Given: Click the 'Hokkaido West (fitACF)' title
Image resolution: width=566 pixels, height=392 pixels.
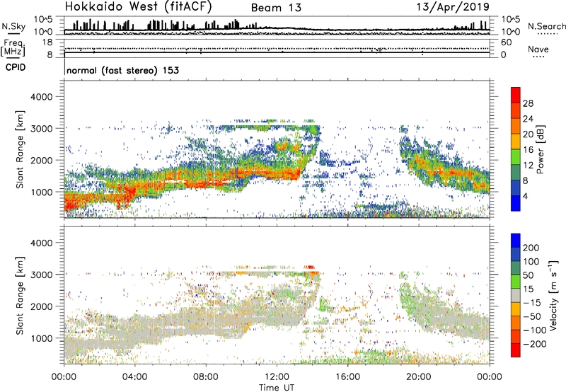Looking at the screenshot, I should pyautogui.click(x=138, y=7).
